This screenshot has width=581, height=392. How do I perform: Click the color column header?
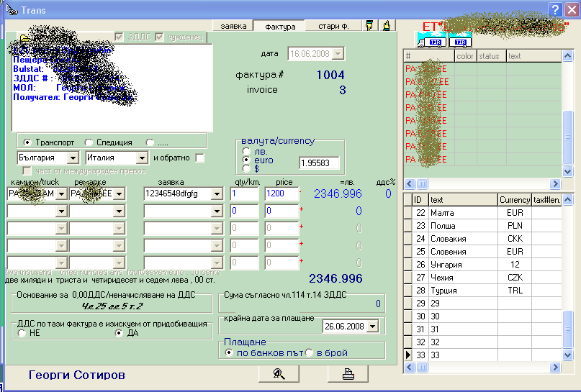point(465,56)
